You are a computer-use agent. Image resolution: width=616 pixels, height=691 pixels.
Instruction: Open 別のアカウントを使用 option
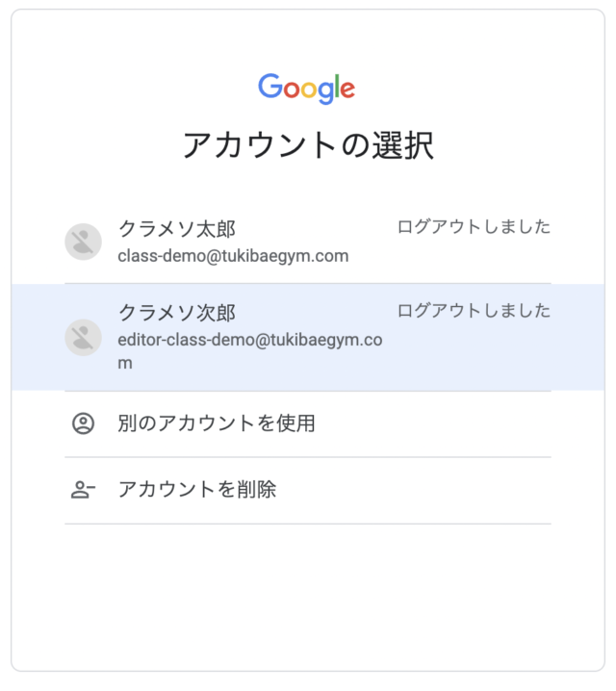[308, 424]
